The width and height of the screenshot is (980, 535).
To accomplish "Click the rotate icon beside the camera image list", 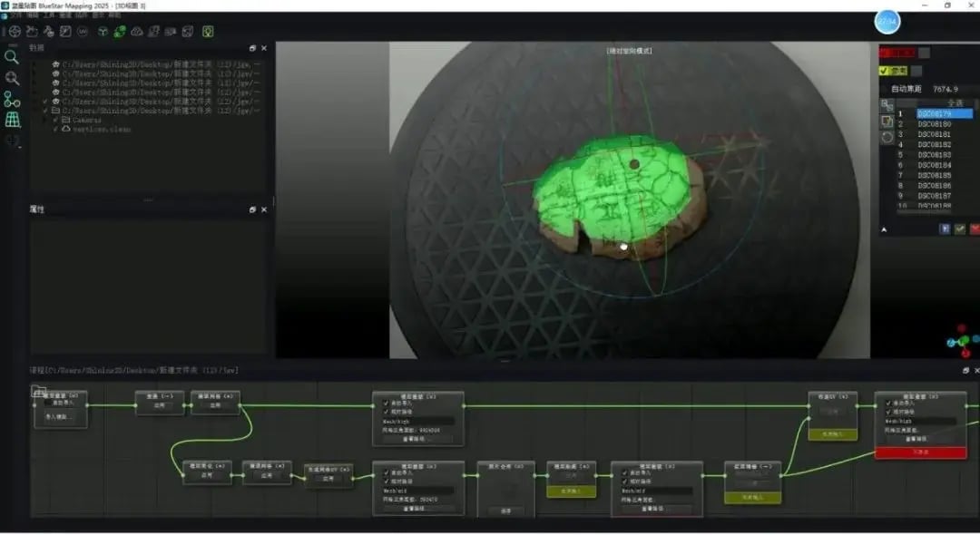I will [887, 137].
